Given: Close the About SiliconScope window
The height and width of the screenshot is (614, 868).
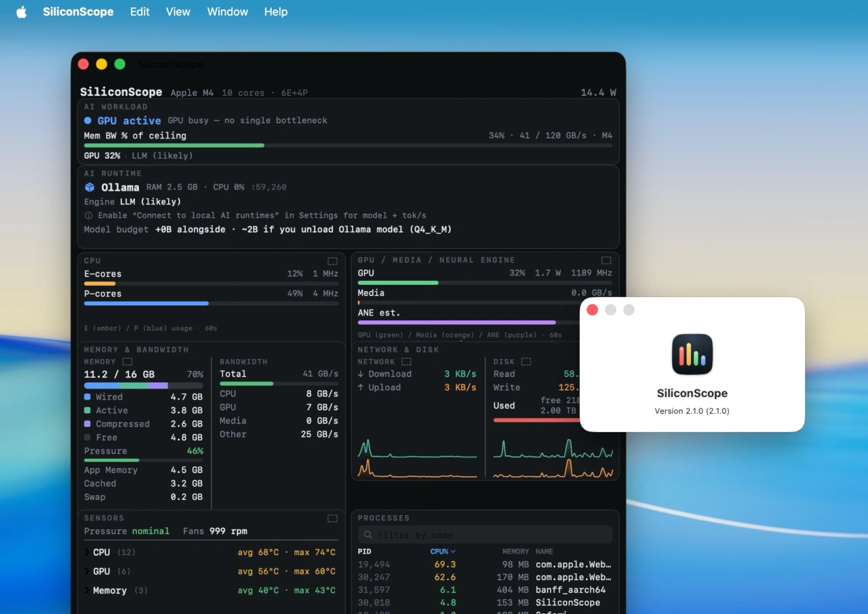Looking at the screenshot, I should point(592,310).
